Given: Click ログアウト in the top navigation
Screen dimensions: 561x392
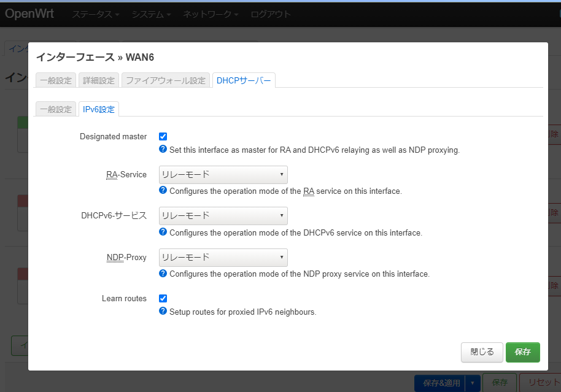Looking at the screenshot, I should pyautogui.click(x=271, y=14).
